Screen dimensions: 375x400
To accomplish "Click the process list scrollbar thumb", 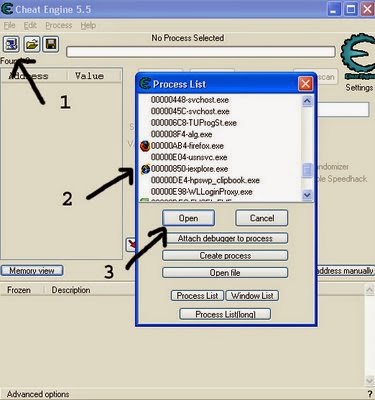I will 307,170.
